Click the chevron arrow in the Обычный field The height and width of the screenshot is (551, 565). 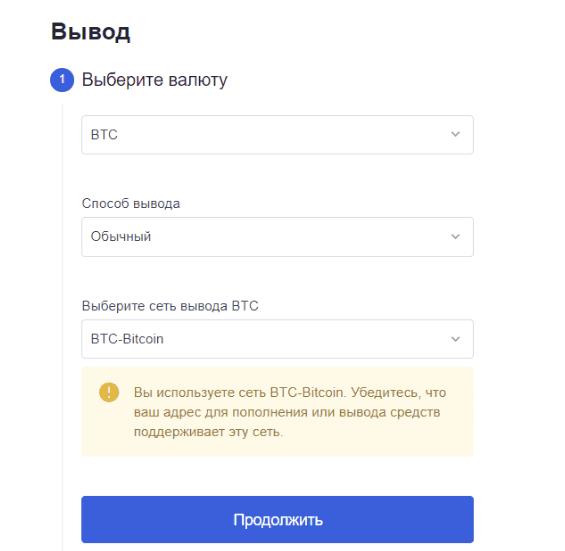click(x=455, y=237)
